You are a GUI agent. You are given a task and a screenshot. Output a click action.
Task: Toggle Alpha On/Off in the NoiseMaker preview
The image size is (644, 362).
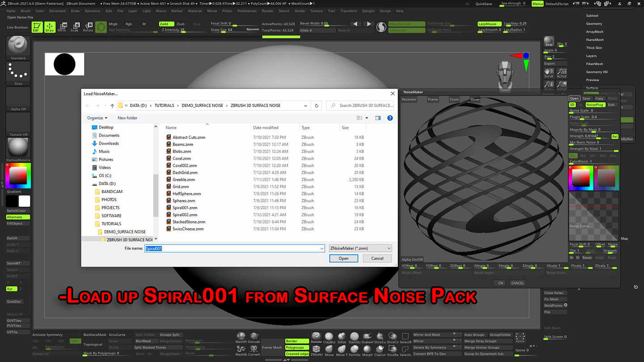(411, 259)
